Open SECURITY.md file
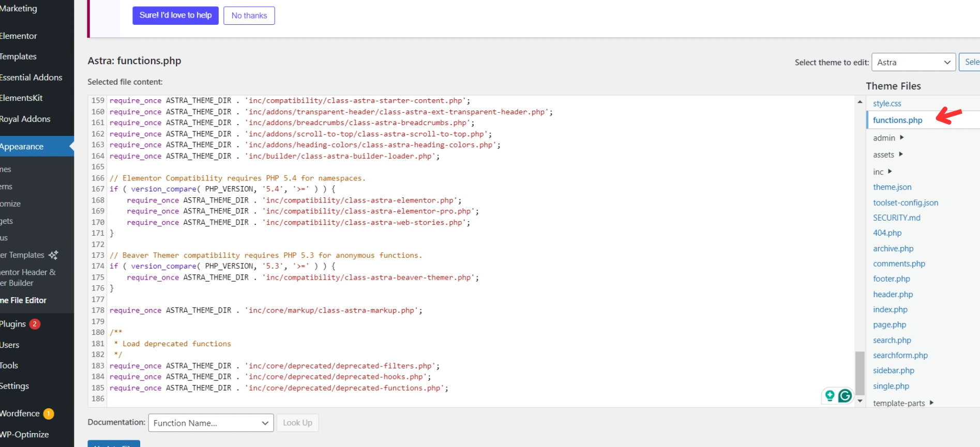 click(x=897, y=218)
